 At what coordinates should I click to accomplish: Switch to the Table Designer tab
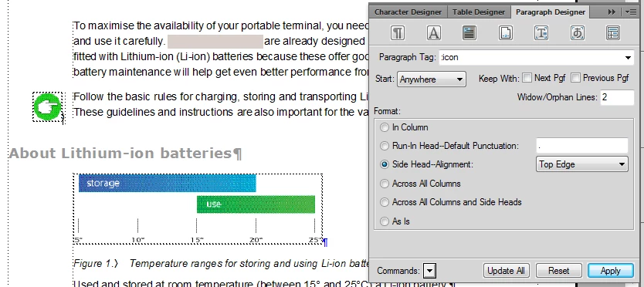click(x=479, y=12)
